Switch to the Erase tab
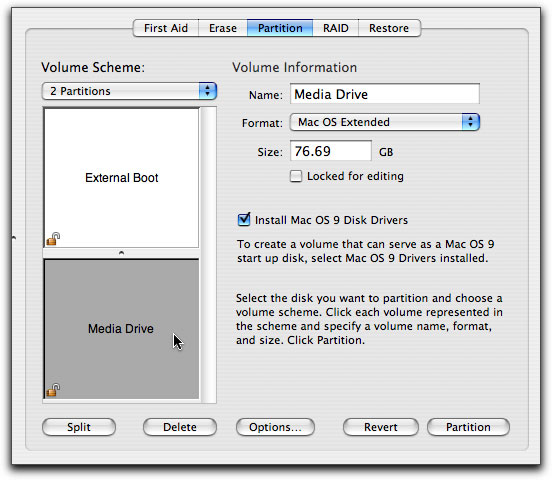552x480 pixels. pyautogui.click(x=223, y=28)
